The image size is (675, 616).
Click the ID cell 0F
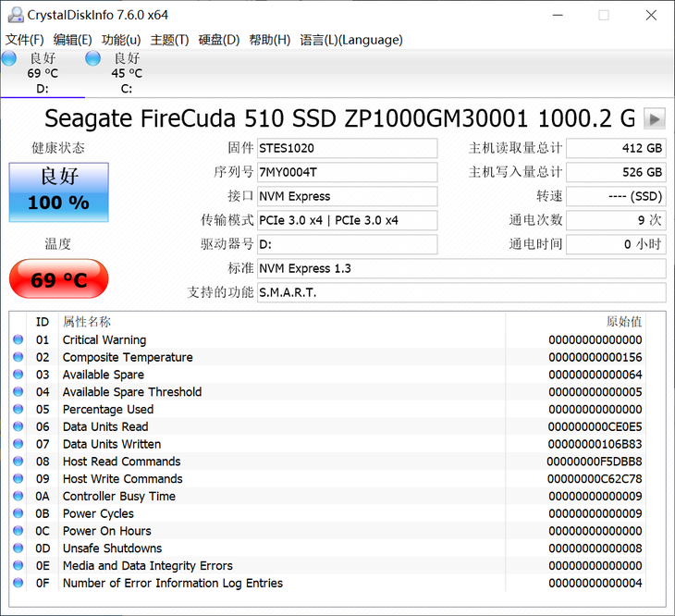[43, 584]
